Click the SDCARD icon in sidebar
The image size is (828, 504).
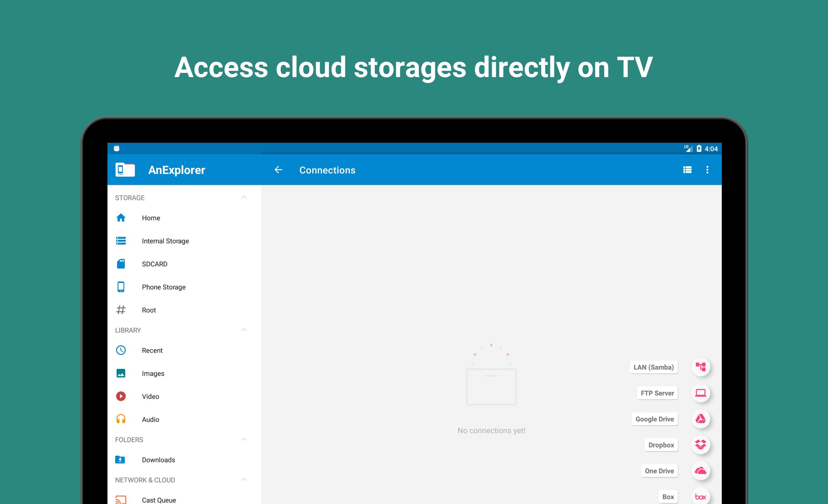121,264
